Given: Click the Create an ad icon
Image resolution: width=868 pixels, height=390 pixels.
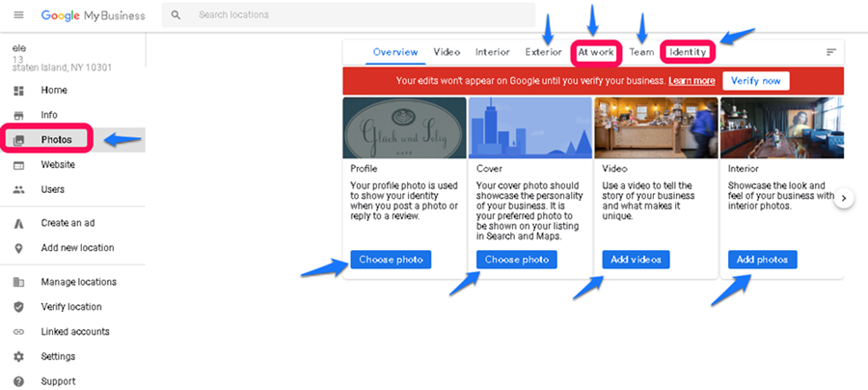Looking at the screenshot, I should point(19,223).
